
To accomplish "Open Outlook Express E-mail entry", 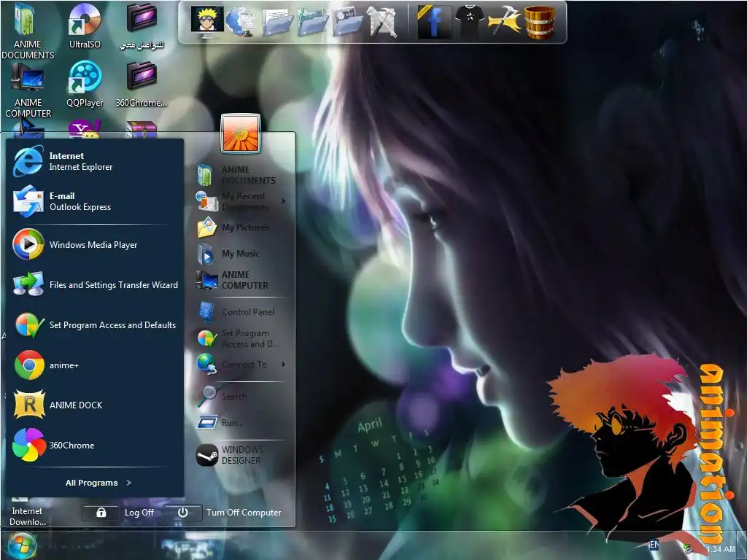I will point(94,201).
